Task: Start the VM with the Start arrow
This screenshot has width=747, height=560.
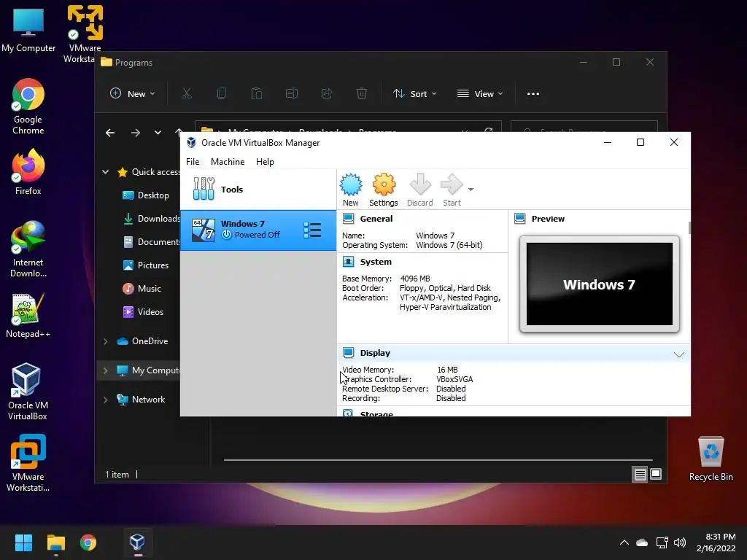Action: point(452,190)
